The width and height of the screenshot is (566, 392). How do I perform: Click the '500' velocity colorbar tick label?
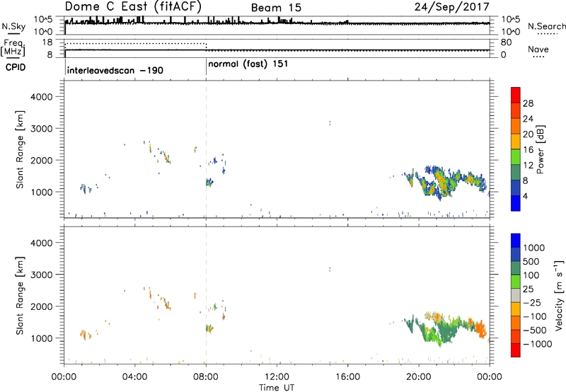click(531, 262)
